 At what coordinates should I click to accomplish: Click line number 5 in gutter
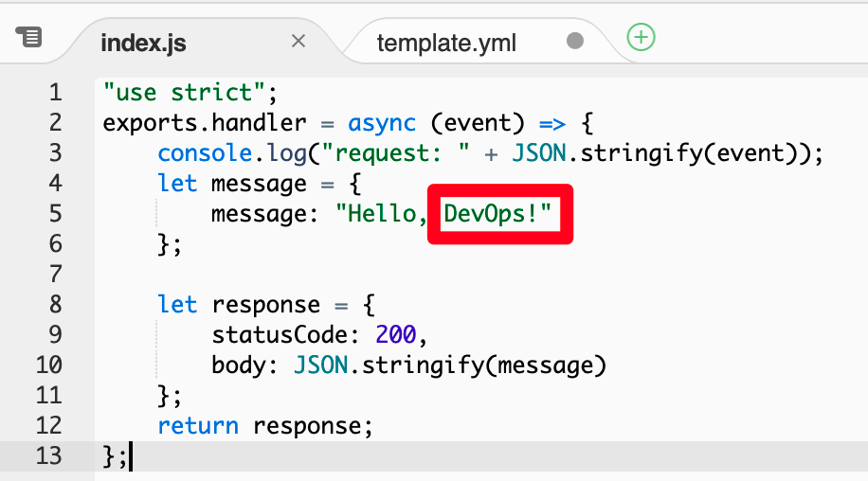(55, 213)
